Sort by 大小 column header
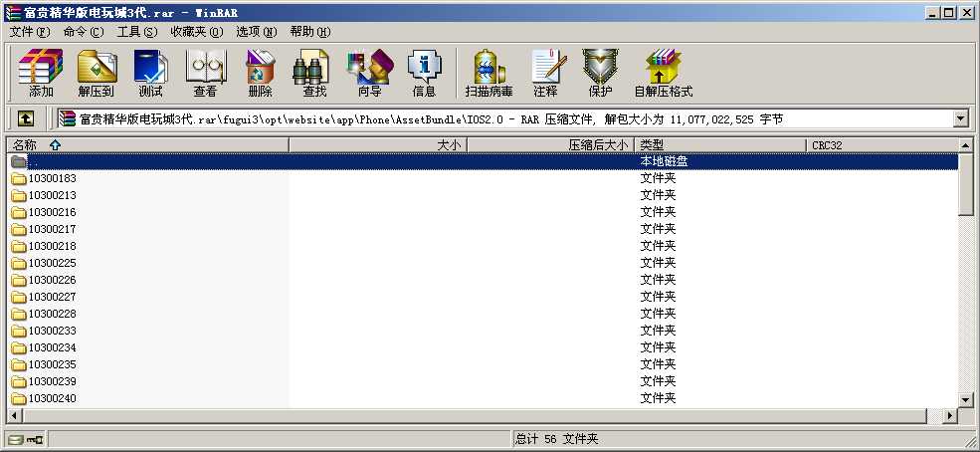Image resolution: width=980 pixels, height=452 pixels. point(378,145)
